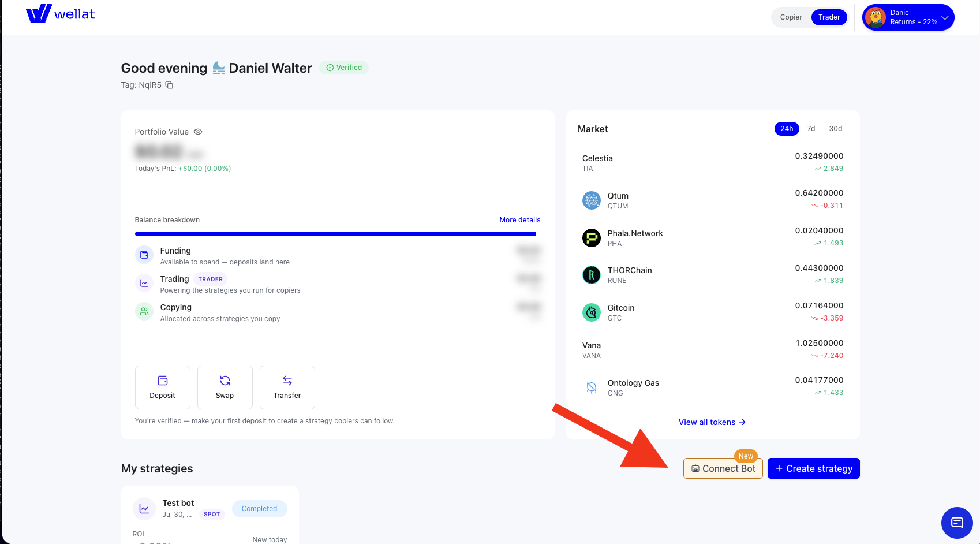Click the Qtum coin icon
980x544 pixels.
coord(592,200)
